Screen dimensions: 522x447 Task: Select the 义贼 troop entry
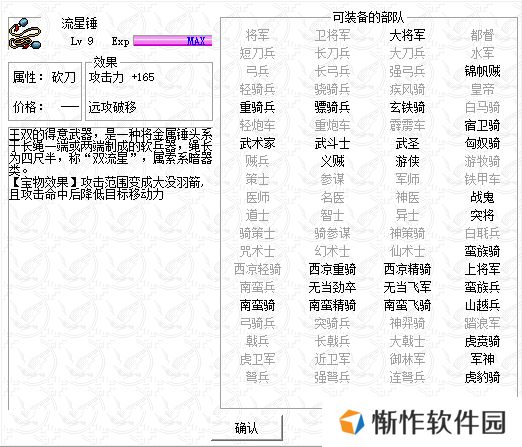pos(332,161)
